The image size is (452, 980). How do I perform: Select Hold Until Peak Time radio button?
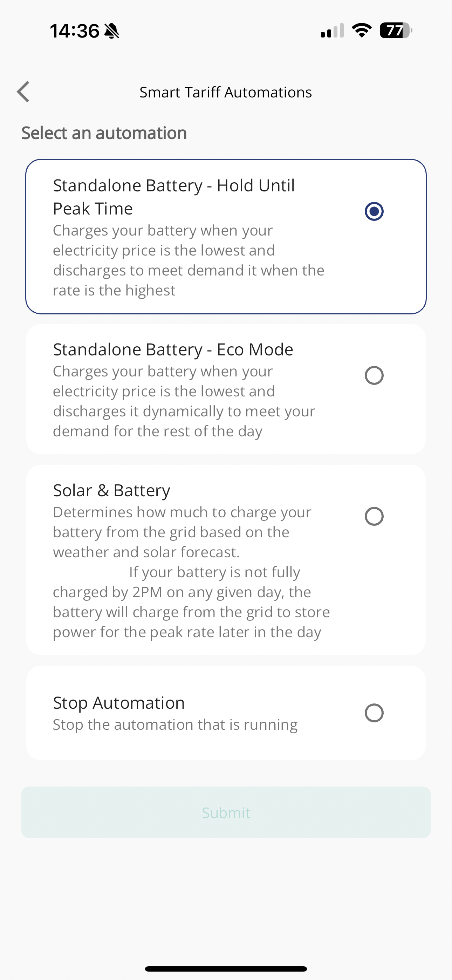click(374, 211)
